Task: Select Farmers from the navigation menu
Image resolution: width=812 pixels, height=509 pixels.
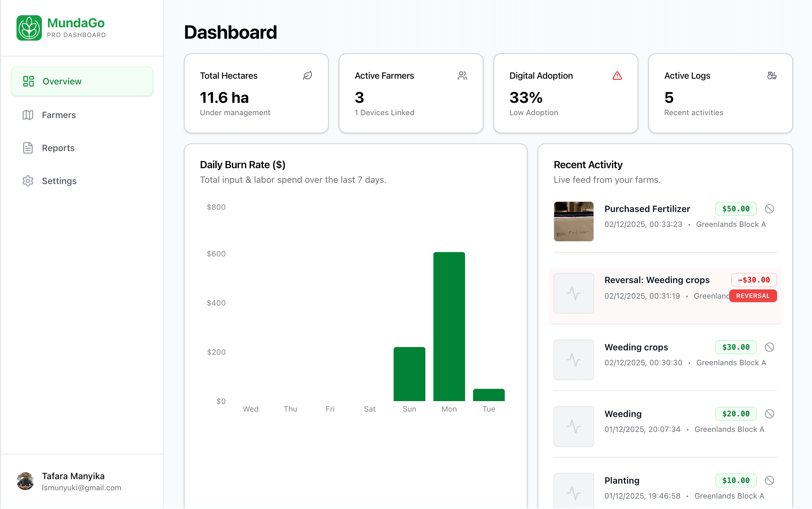Action: 59,115
